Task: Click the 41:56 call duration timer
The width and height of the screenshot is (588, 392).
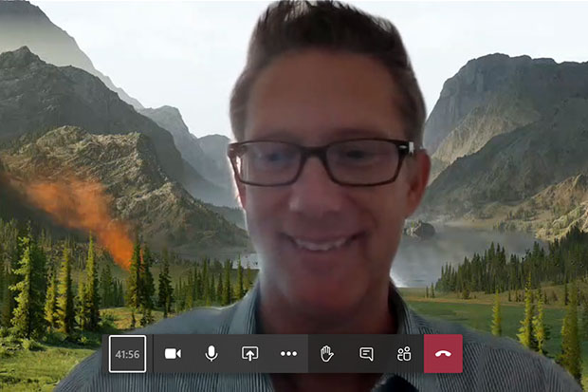Action: (x=127, y=354)
